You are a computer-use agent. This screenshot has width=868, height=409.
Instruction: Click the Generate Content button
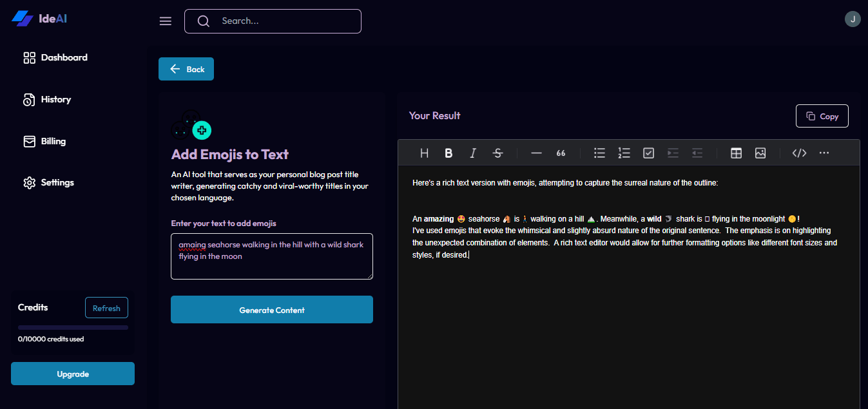(x=272, y=310)
